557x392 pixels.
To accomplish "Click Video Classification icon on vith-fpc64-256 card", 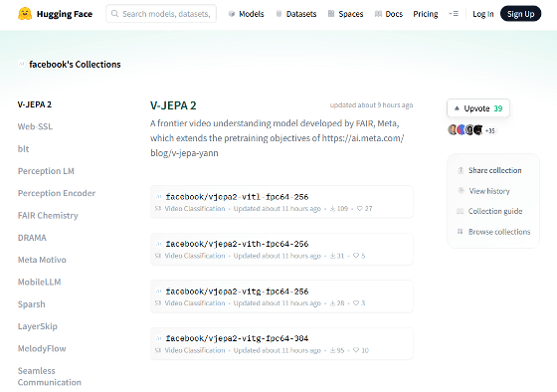I will click(158, 256).
